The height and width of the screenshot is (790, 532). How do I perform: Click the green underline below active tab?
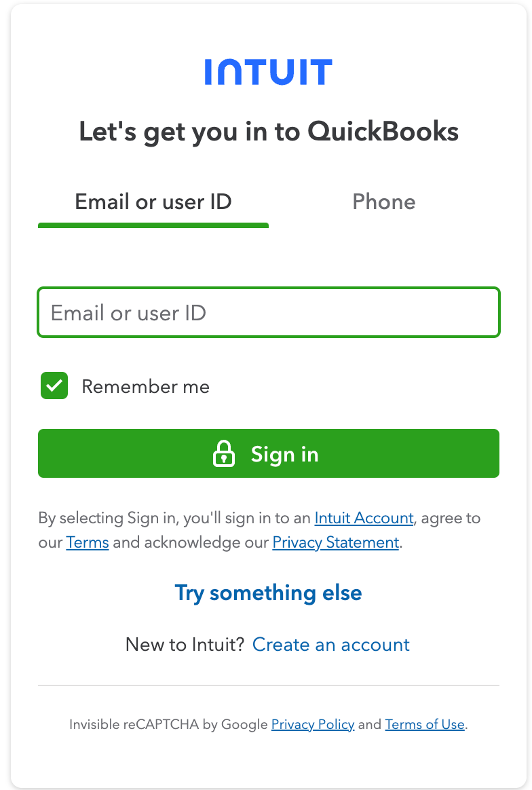coord(153,225)
